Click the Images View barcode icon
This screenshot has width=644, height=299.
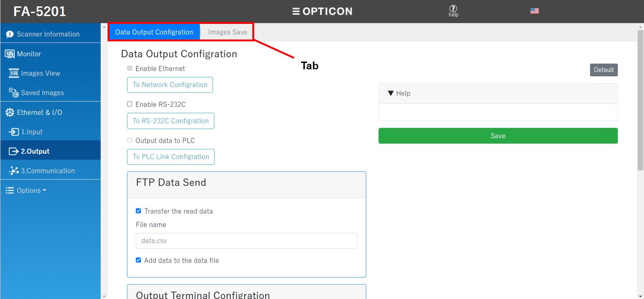pos(14,73)
